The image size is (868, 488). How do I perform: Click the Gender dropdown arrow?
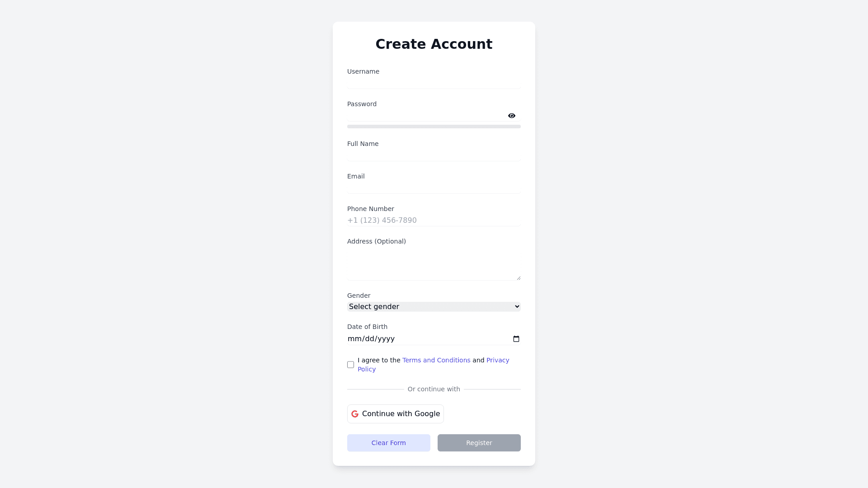point(517,307)
